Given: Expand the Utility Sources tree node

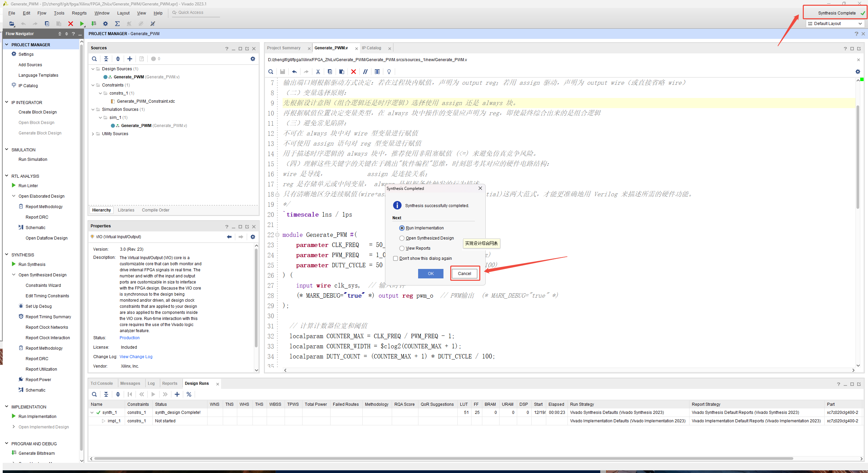Looking at the screenshot, I should (93, 134).
